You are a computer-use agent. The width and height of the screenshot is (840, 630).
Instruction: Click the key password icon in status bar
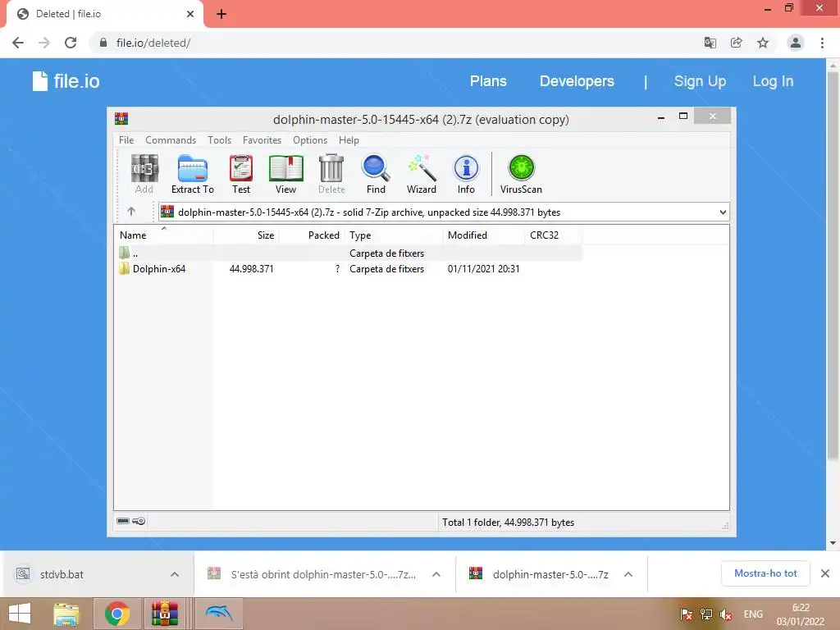pyautogui.click(x=139, y=521)
